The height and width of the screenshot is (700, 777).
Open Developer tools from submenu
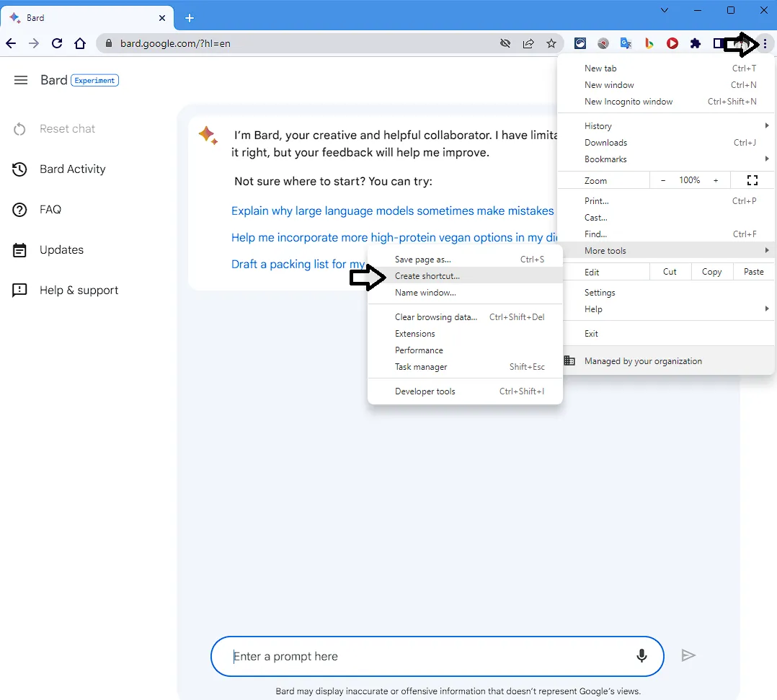[x=425, y=391]
